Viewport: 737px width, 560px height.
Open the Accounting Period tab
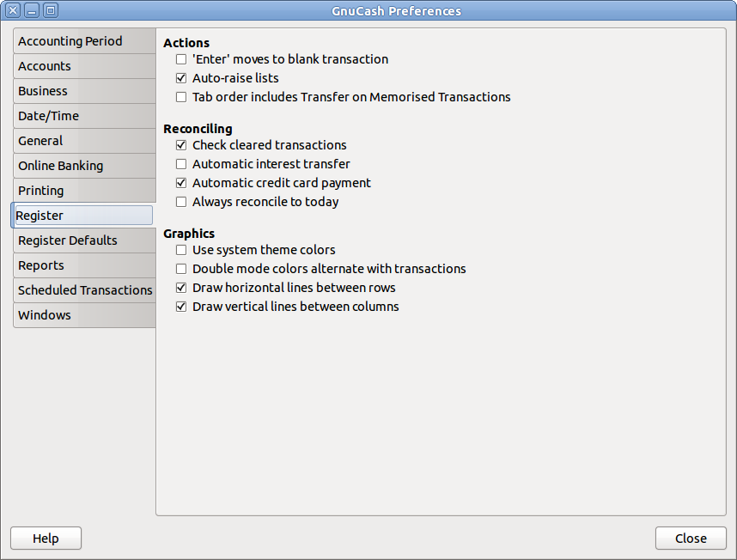click(x=84, y=41)
